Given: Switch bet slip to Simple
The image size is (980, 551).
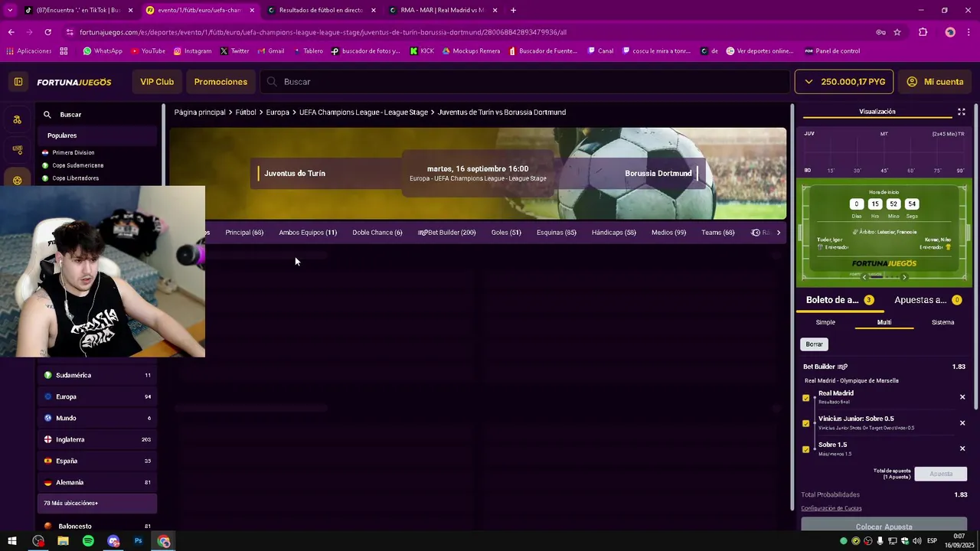Looking at the screenshot, I should (x=825, y=322).
